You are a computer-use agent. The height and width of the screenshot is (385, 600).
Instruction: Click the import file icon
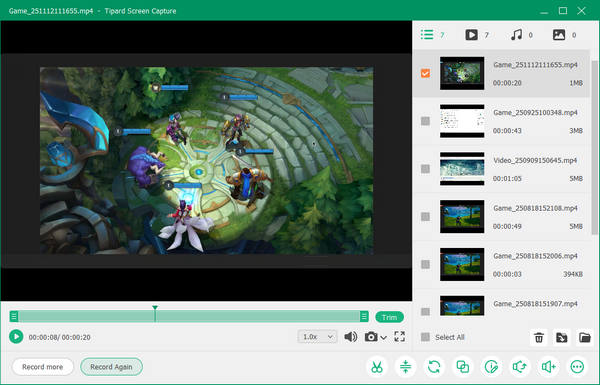tap(562, 338)
